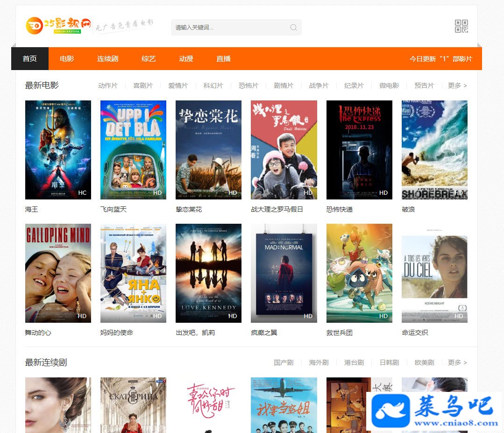504x433 pixels.
Task: Open the 救世兵团 animated poster
Action: click(359, 273)
